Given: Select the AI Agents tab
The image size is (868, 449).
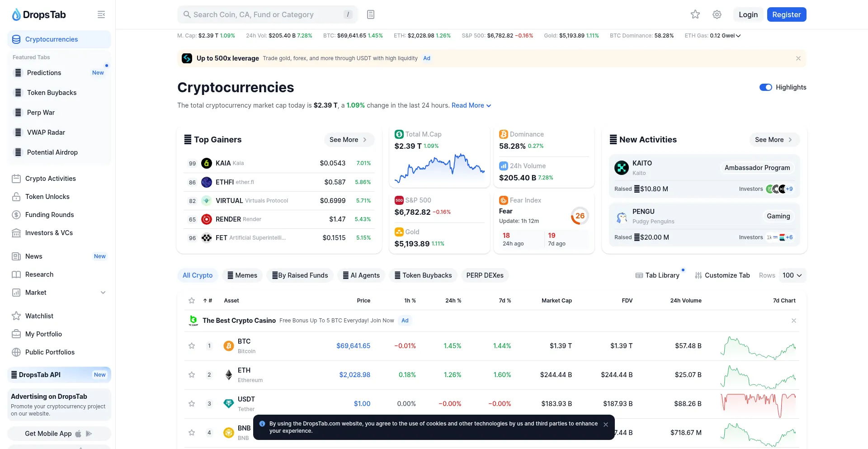Looking at the screenshot, I should [361, 275].
